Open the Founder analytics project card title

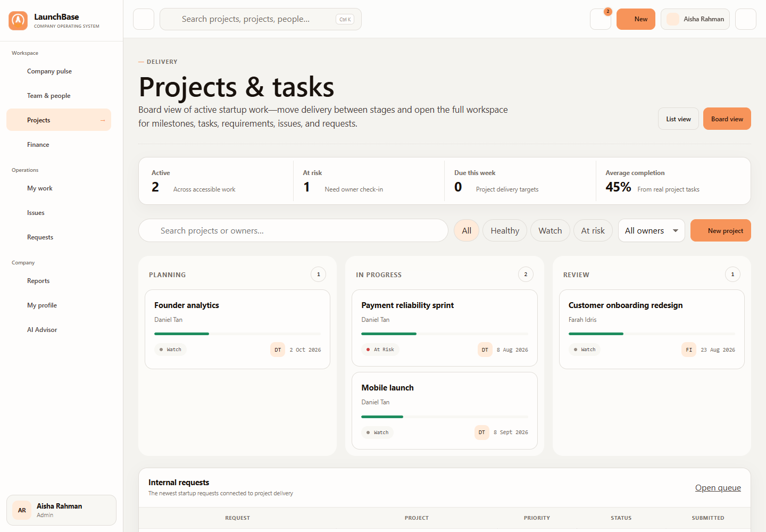point(187,305)
